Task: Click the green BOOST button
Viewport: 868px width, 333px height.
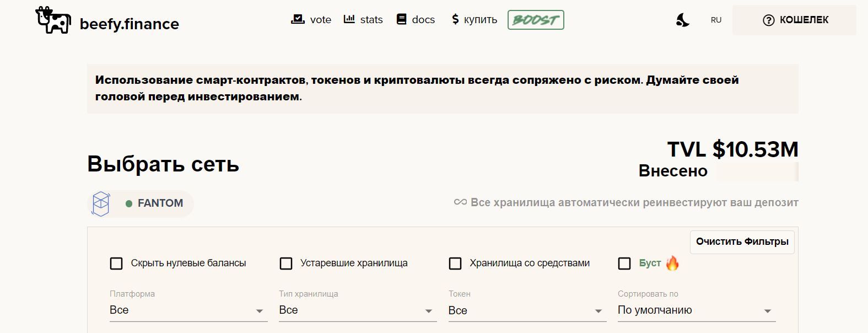Action: (536, 20)
